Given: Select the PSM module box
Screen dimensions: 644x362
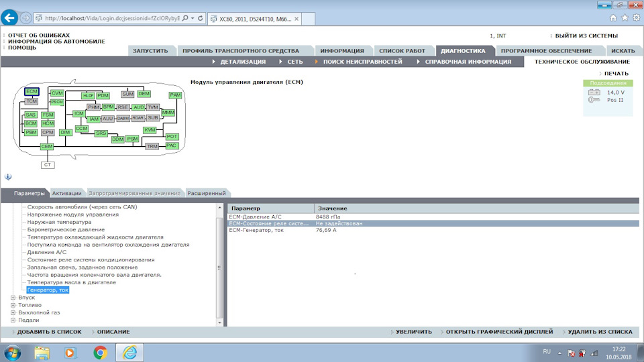Looking at the screenshot, I should [132, 139].
